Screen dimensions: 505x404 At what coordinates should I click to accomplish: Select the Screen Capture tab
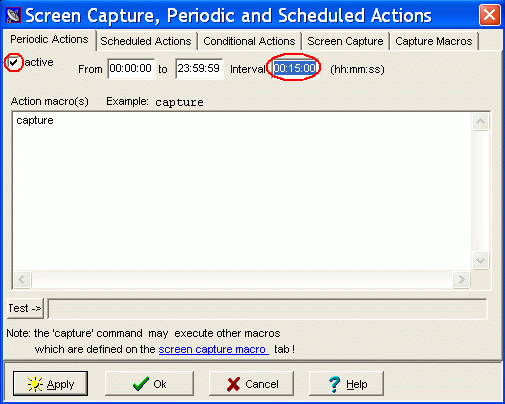[345, 41]
